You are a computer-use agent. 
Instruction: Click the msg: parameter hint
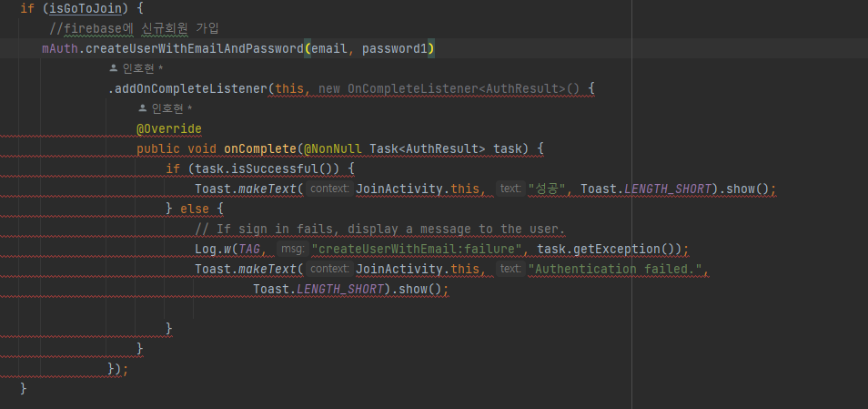[x=293, y=249]
